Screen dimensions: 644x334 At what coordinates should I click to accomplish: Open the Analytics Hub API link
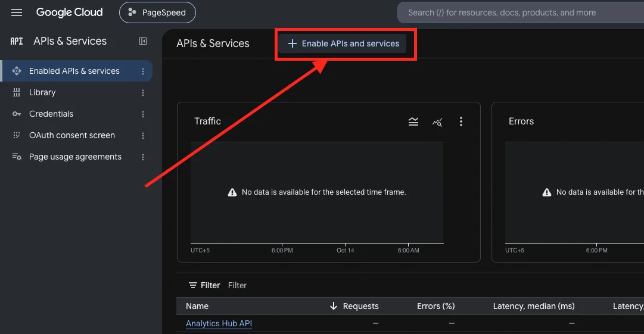[x=219, y=323]
